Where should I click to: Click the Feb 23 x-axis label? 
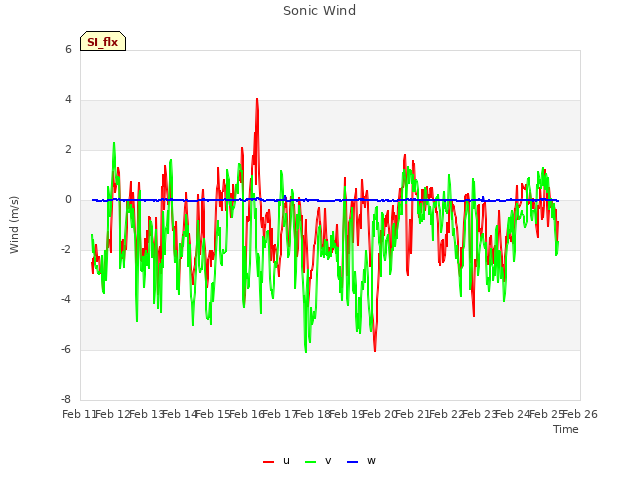(x=480, y=414)
